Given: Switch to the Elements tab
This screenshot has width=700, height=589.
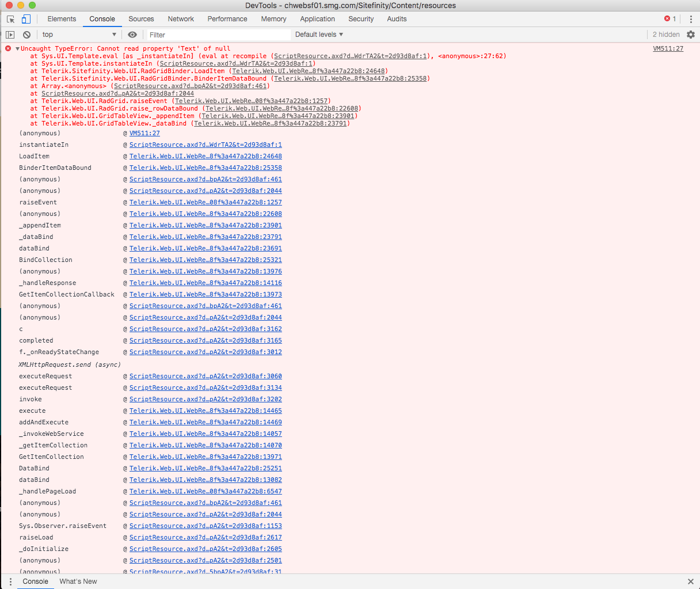Looking at the screenshot, I should (x=62, y=19).
